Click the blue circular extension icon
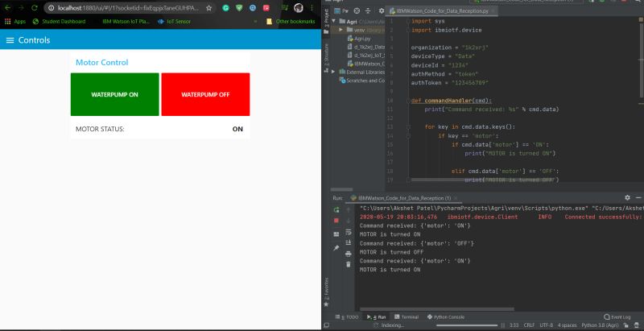Viewport: 644px width, 331px height. point(253,8)
